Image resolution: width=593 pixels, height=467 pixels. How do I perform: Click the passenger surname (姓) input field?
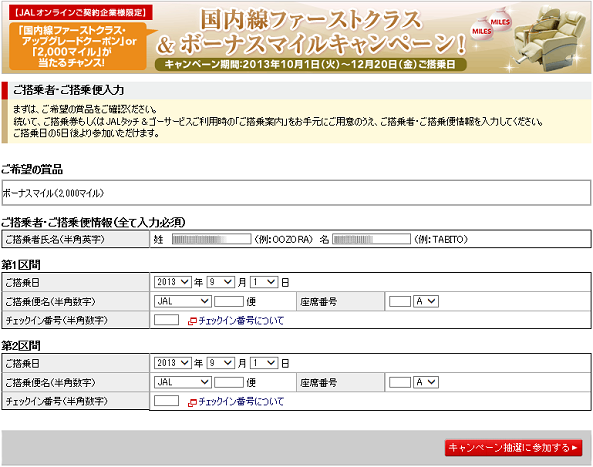[x=211, y=239]
